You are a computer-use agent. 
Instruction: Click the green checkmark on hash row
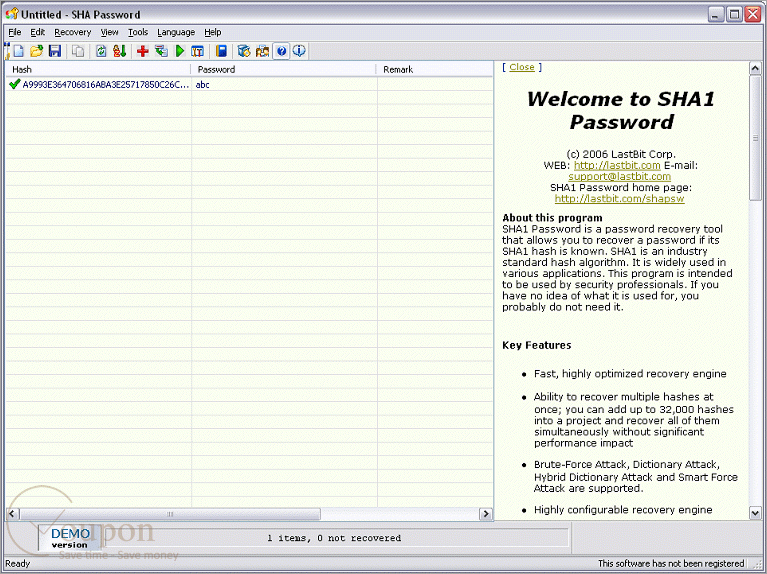[x=14, y=84]
